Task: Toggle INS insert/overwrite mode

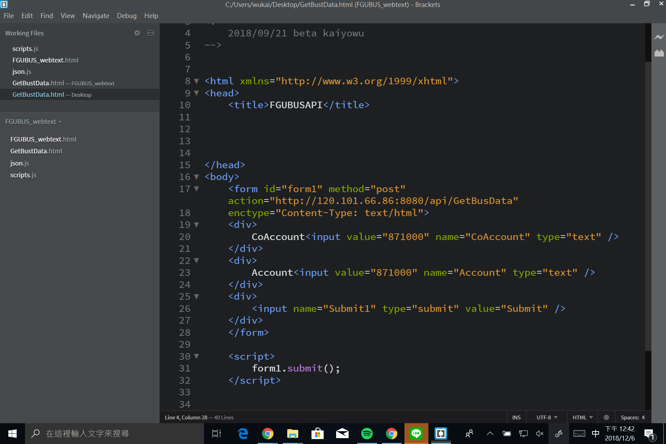Action: tap(516, 417)
